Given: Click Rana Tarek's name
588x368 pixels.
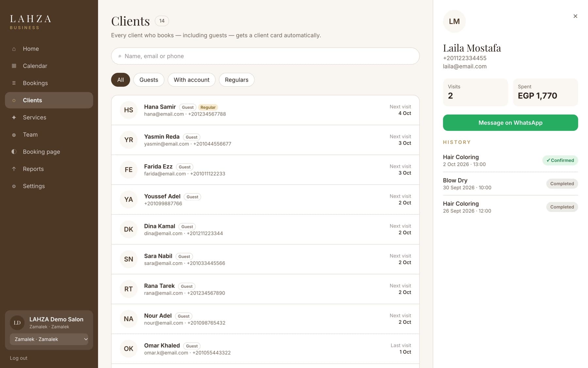Looking at the screenshot, I should [x=159, y=286].
